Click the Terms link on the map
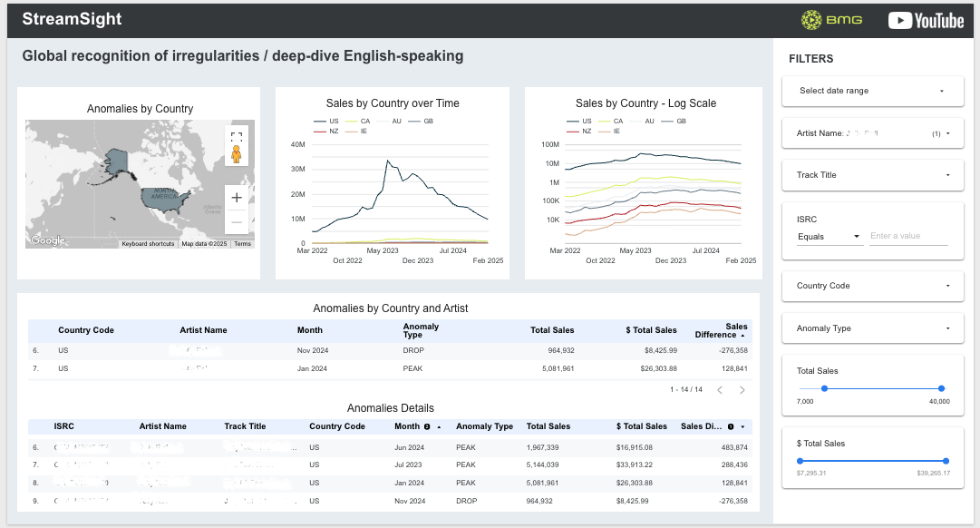The width and height of the screenshot is (980, 528). [x=243, y=244]
